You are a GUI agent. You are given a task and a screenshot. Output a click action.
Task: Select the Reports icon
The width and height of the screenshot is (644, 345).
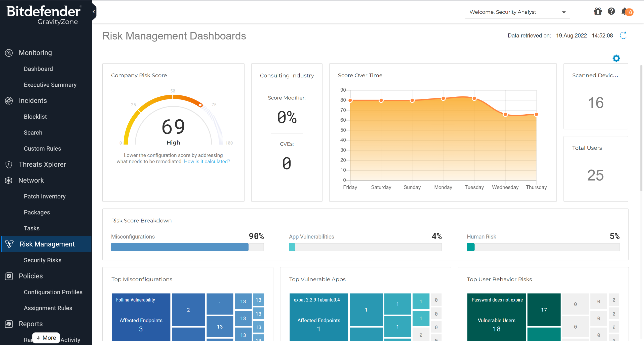[x=9, y=324]
